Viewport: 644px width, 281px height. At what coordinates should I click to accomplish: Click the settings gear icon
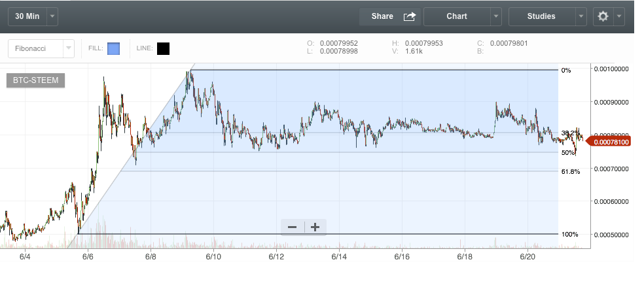pyautogui.click(x=603, y=16)
